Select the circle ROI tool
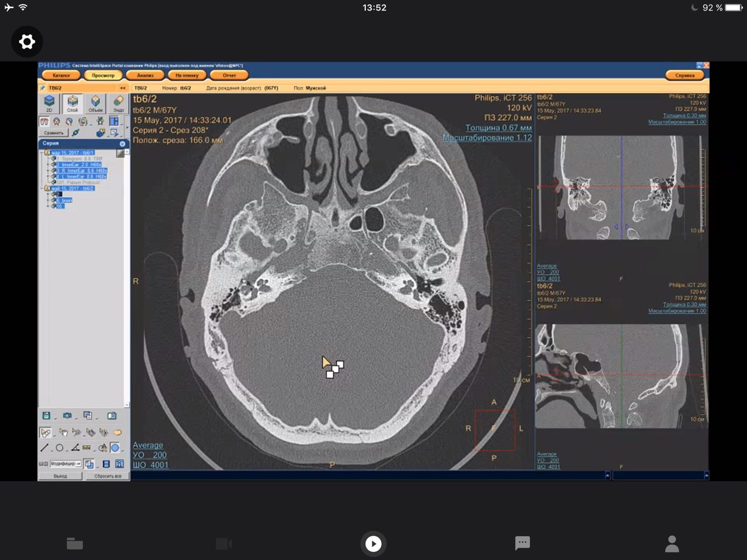The width and height of the screenshot is (747, 560). point(60,448)
